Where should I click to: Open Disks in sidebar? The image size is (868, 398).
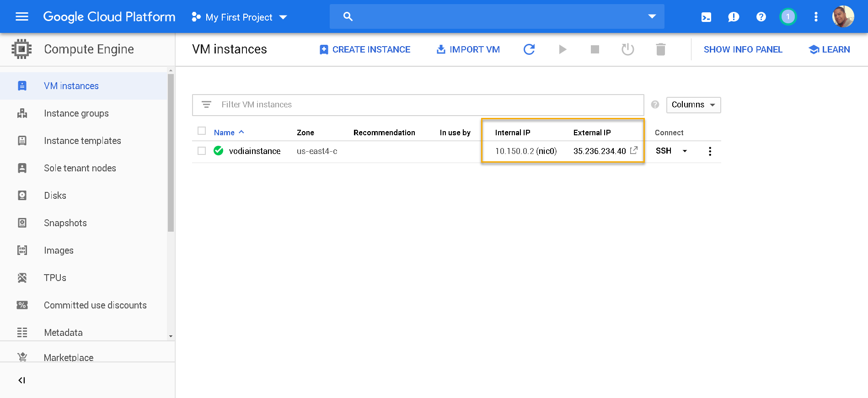coord(84,196)
